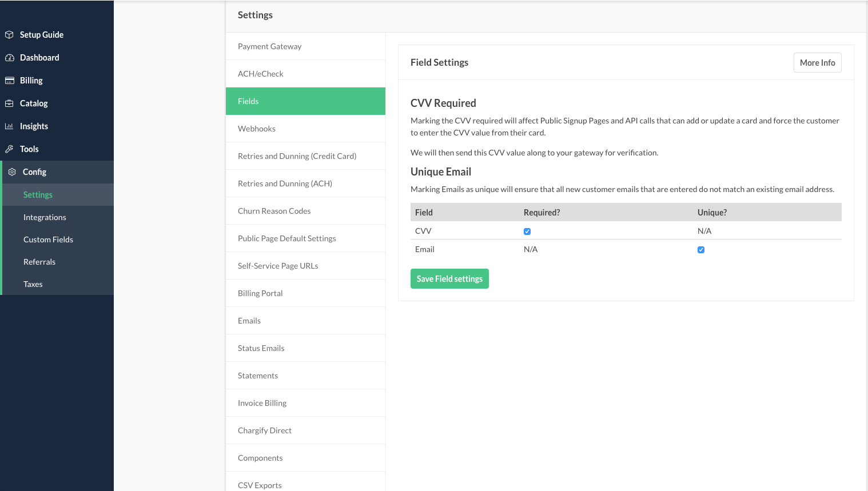
Task: Select Churn Reason Codes settings
Action: (x=274, y=211)
